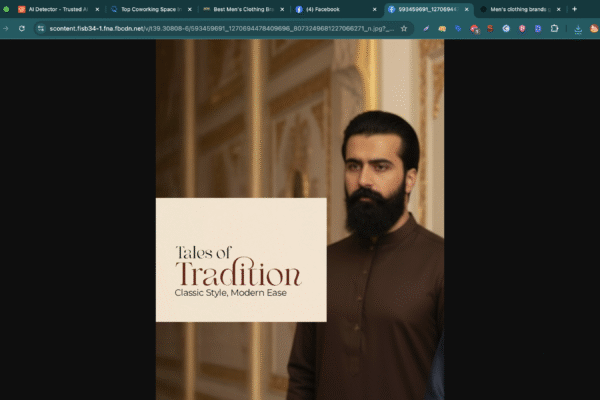Close the Top Coworking Space tab
This screenshot has width=600, height=400.
click(190, 9)
